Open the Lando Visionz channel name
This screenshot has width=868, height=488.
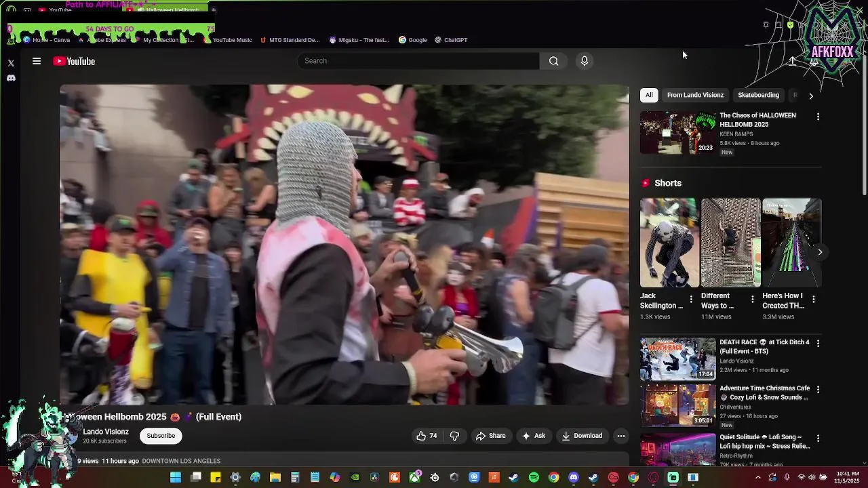(x=106, y=432)
